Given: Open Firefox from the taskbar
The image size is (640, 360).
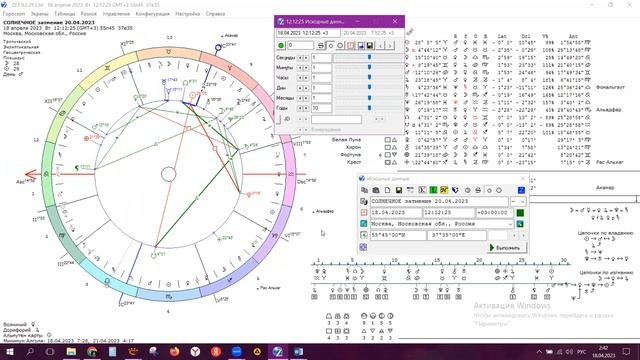Looking at the screenshot, I should [174, 351].
